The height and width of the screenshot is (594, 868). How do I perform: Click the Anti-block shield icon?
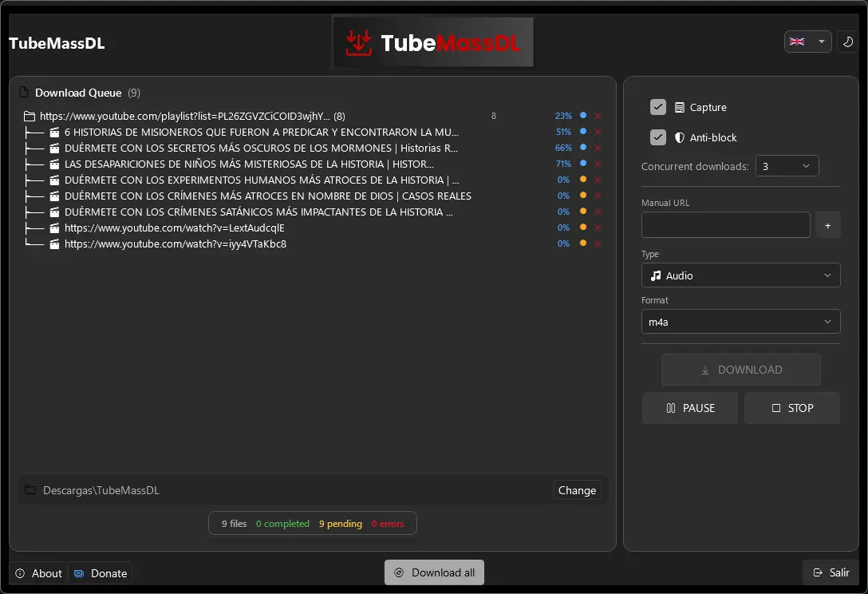click(x=679, y=137)
